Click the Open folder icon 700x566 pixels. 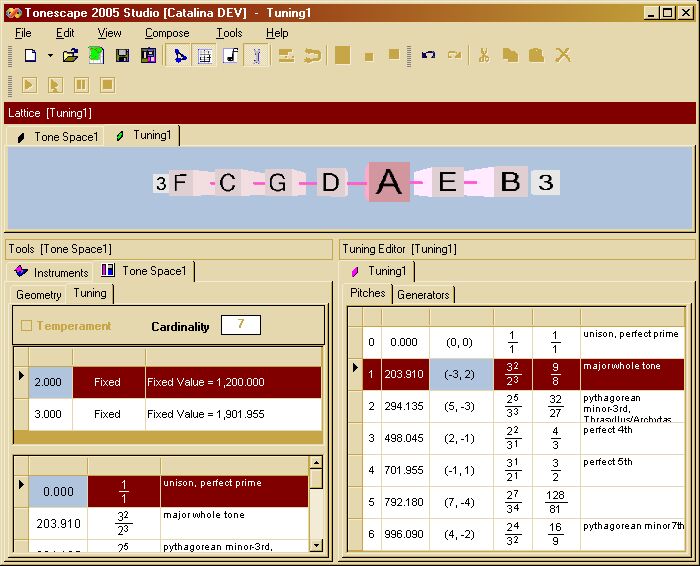(x=71, y=56)
